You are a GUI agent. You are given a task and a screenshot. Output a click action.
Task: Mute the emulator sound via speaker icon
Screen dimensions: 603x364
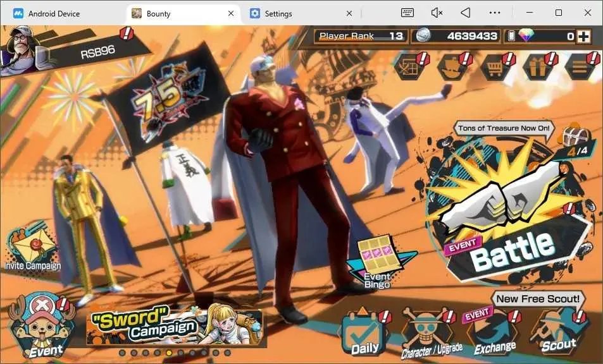click(x=437, y=13)
